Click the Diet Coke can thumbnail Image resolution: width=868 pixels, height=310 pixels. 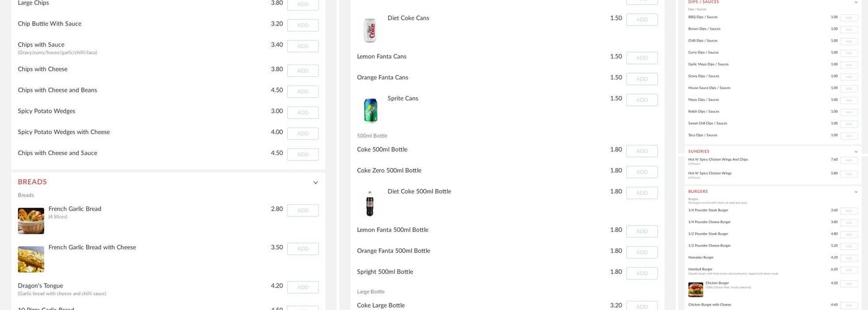click(370, 30)
